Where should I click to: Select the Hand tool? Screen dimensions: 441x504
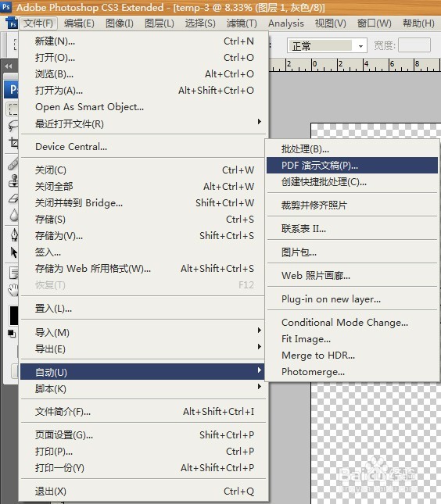13,290
